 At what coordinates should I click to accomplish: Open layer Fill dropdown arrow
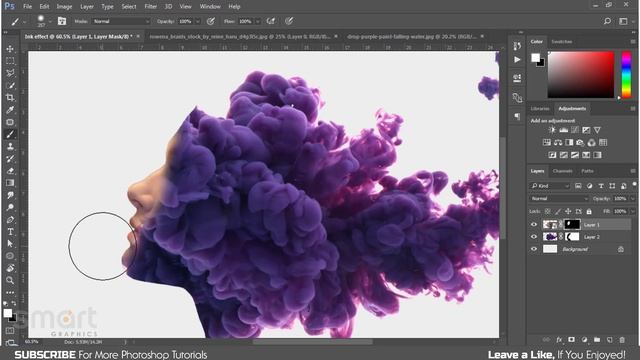coord(633,211)
